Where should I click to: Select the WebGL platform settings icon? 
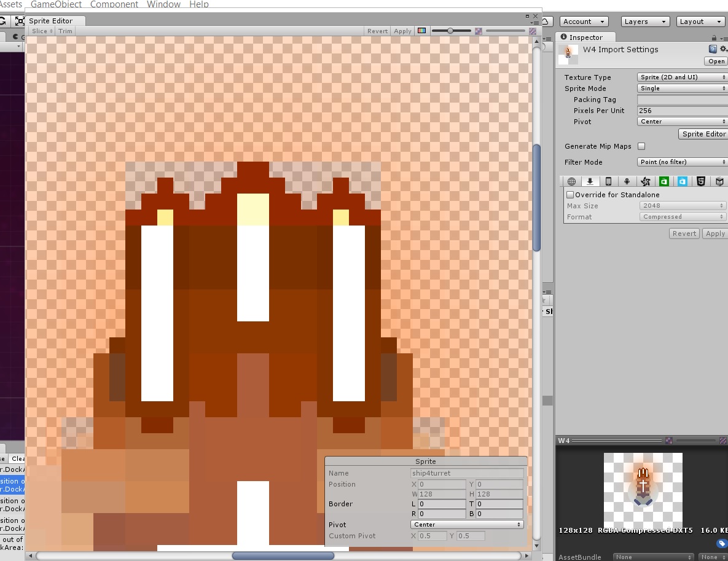pyautogui.click(x=700, y=181)
